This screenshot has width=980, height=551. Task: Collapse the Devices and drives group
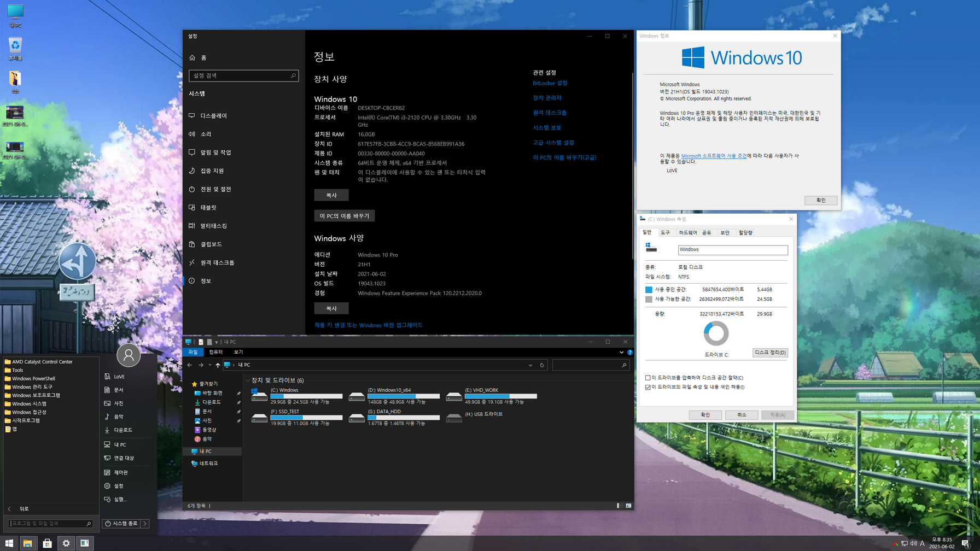pyautogui.click(x=248, y=380)
